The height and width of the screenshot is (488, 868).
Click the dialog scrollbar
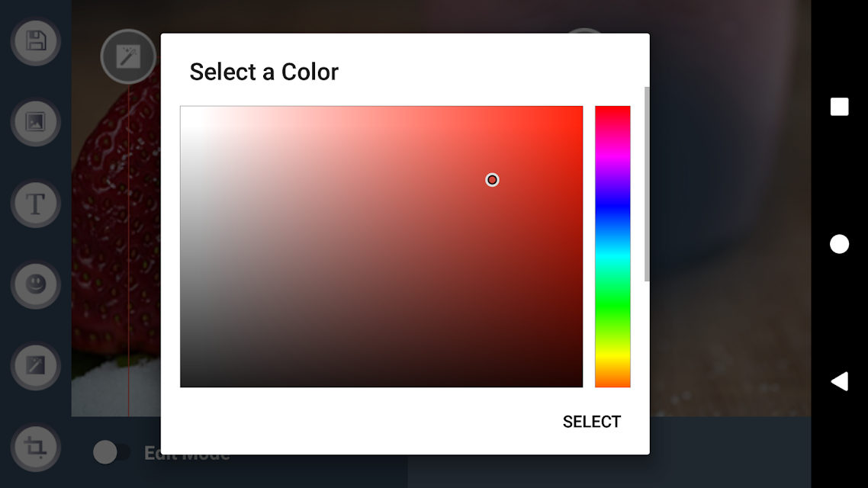[x=647, y=184]
